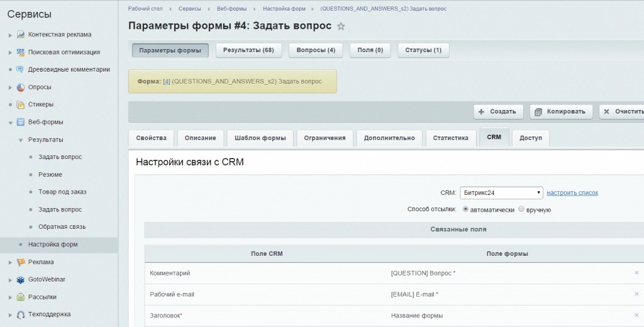Switch to the Шаблон формы tab
This screenshot has height=327, width=644.
260,138
